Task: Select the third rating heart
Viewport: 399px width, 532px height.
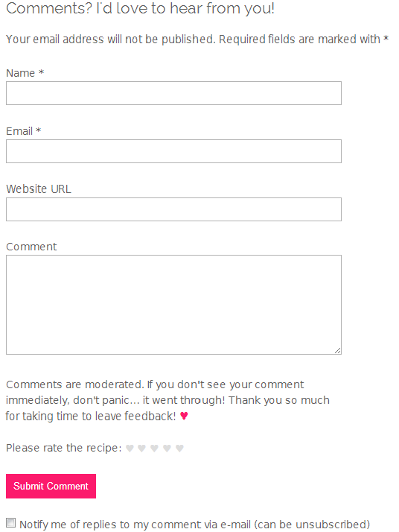Action: (154, 449)
